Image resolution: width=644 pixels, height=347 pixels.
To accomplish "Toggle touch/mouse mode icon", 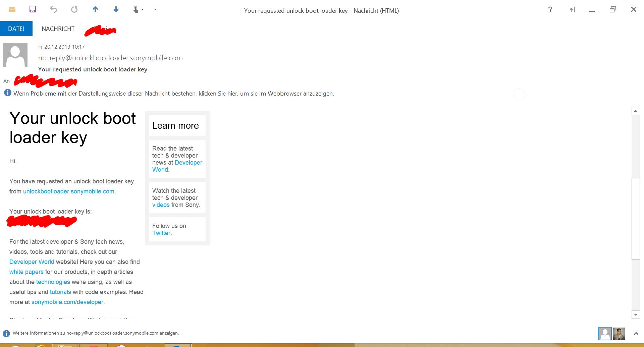I will click(136, 9).
